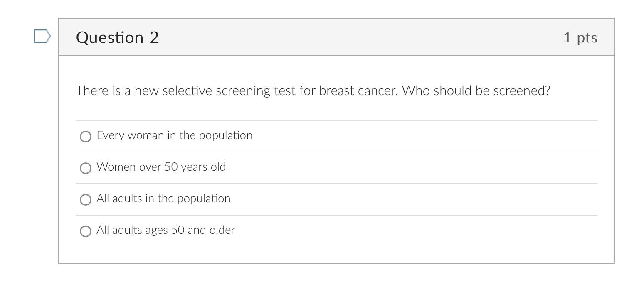
Task: Click the number '2' in the question title
Action: (154, 37)
